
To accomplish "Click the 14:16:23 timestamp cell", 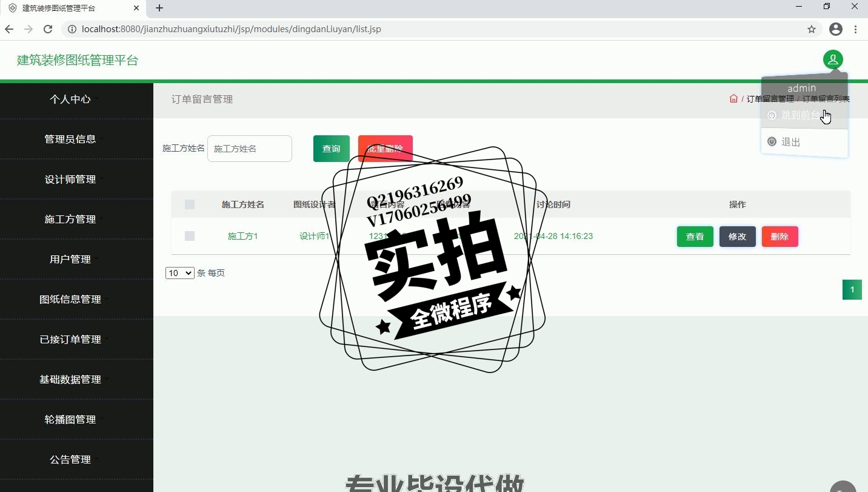I will point(553,236).
